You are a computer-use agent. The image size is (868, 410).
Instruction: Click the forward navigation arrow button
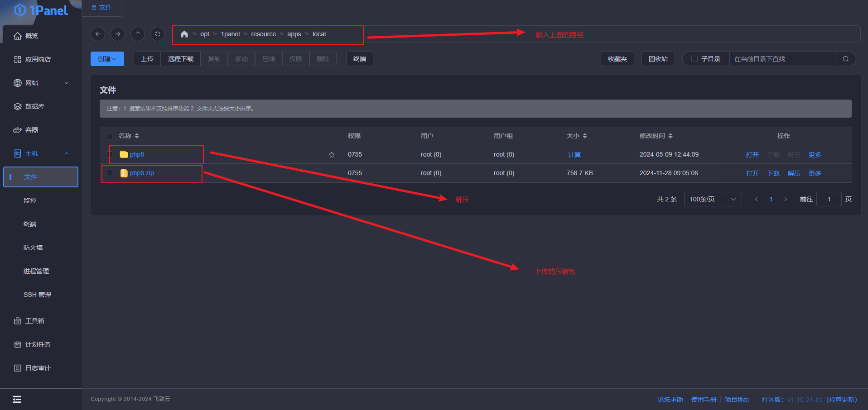click(118, 34)
